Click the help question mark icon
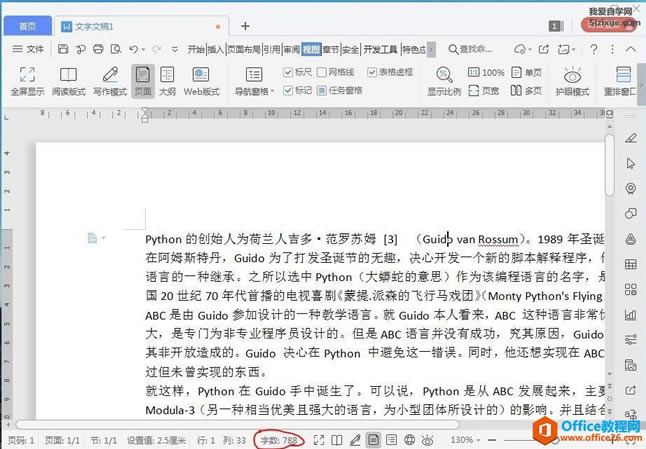 pos(594,49)
